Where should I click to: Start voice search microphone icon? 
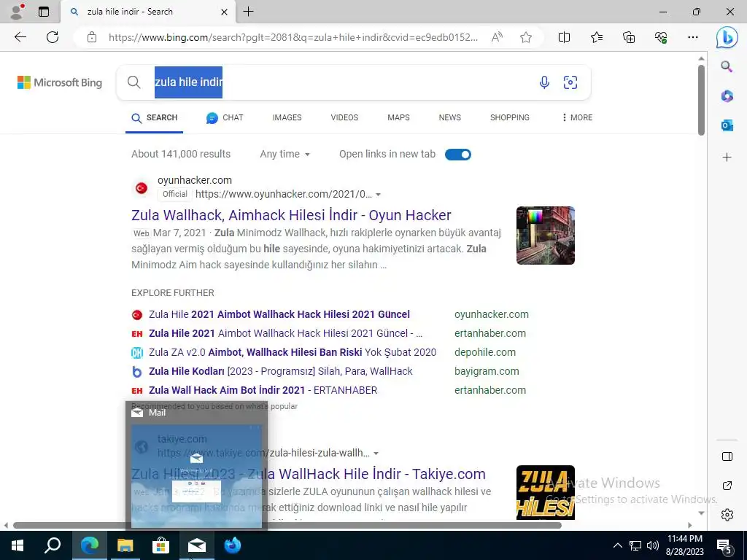pyautogui.click(x=544, y=82)
